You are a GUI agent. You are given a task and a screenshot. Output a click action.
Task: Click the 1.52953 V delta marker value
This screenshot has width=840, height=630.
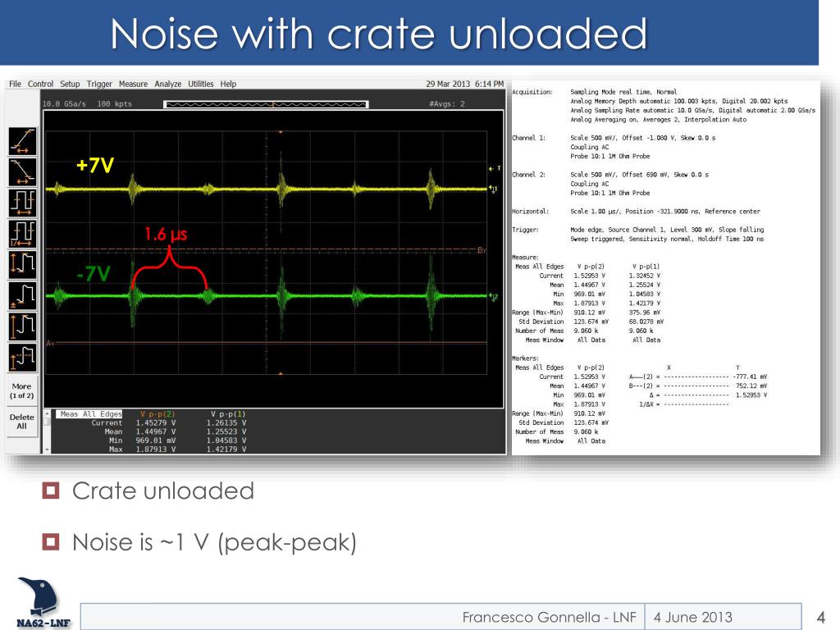point(751,395)
